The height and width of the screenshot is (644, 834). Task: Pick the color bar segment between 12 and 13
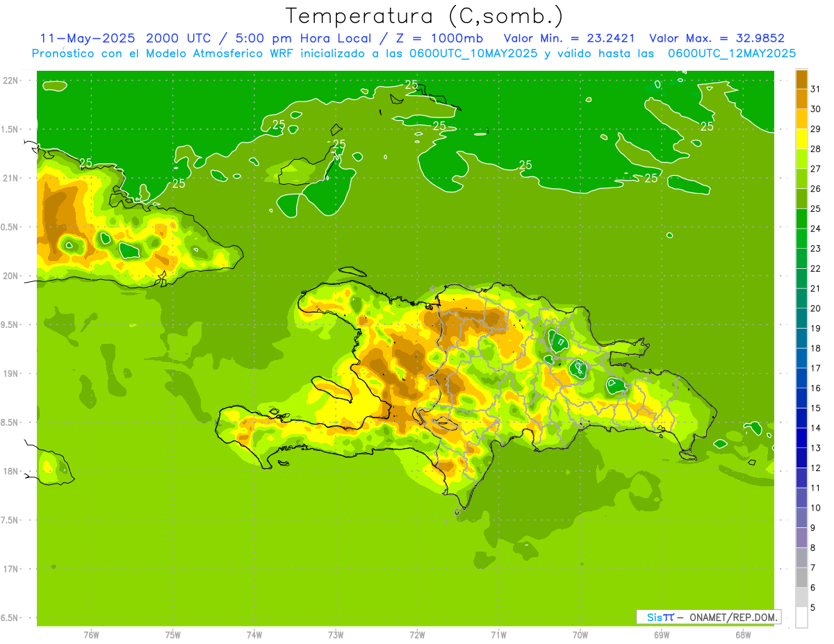[801, 458]
